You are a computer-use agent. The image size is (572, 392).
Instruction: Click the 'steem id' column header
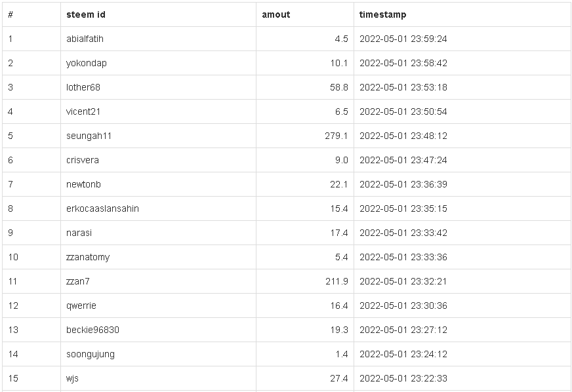tap(85, 14)
